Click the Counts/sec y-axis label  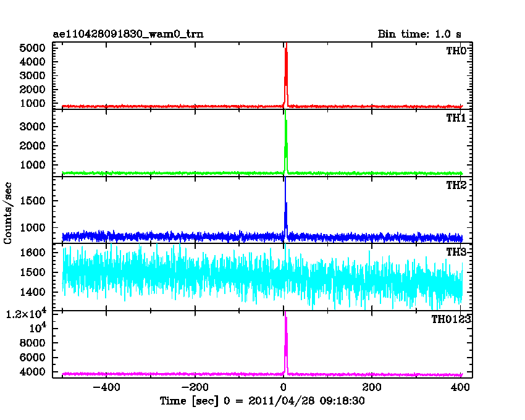pyautogui.click(x=7, y=213)
